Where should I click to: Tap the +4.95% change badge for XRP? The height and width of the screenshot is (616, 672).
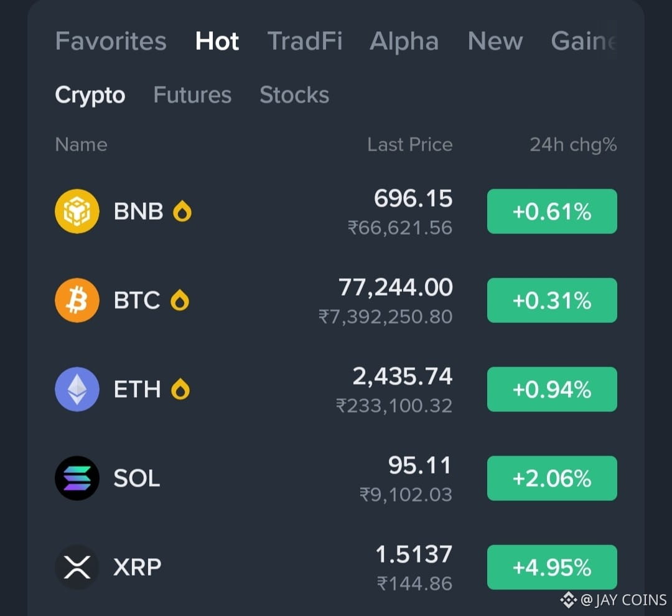tap(552, 567)
